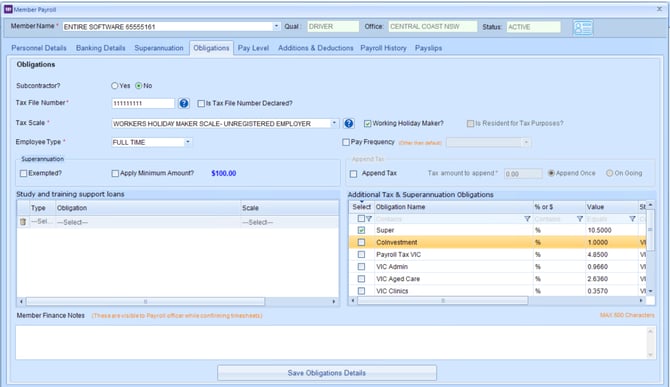Tick the Apply Minimum Amount checkbox

[115, 173]
